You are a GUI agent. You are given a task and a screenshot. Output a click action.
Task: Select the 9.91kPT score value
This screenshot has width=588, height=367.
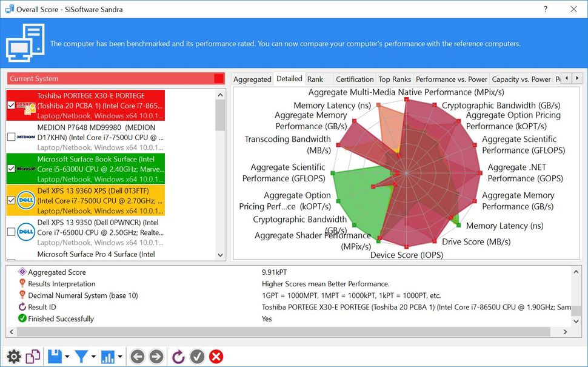click(x=274, y=272)
